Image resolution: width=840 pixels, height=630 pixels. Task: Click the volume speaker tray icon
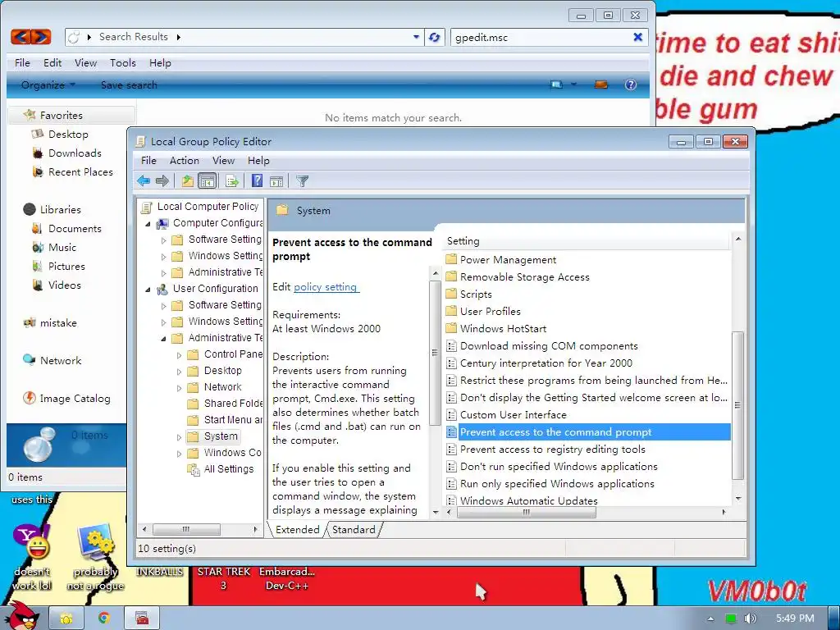point(751,619)
